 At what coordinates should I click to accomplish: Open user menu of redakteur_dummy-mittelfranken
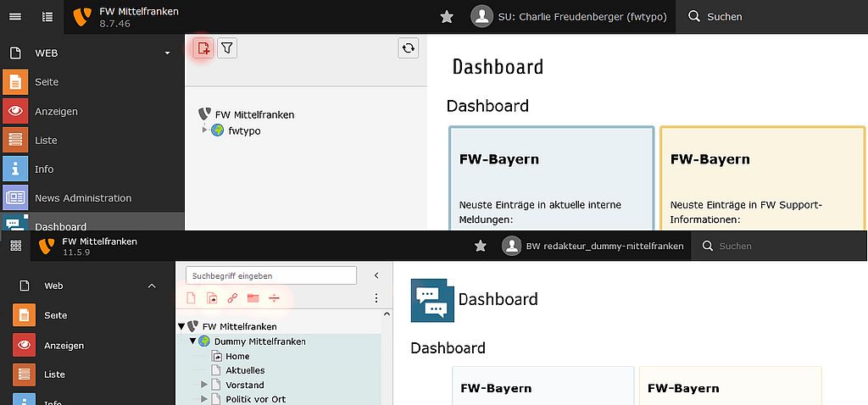click(x=593, y=246)
